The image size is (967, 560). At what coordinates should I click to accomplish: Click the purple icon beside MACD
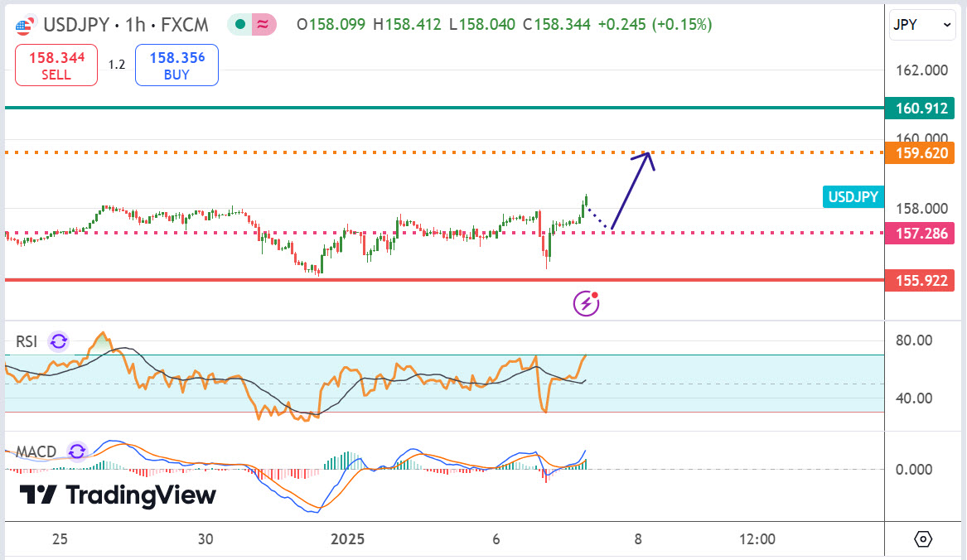(77, 451)
